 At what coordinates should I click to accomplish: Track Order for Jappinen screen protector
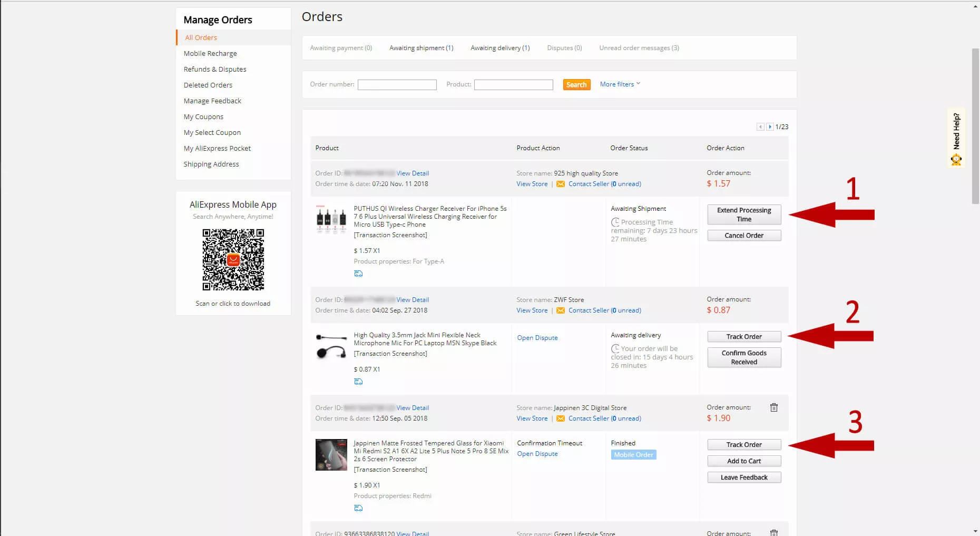pyautogui.click(x=744, y=445)
